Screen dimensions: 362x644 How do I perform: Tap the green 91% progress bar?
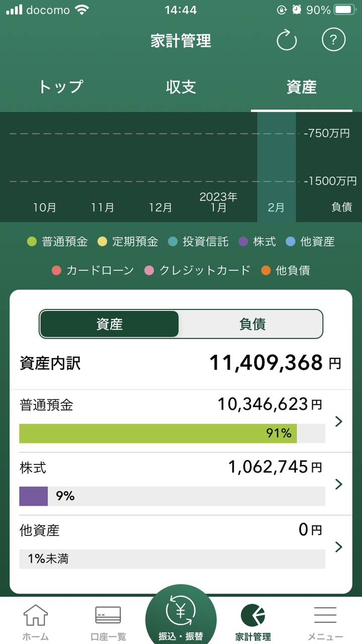point(158,433)
